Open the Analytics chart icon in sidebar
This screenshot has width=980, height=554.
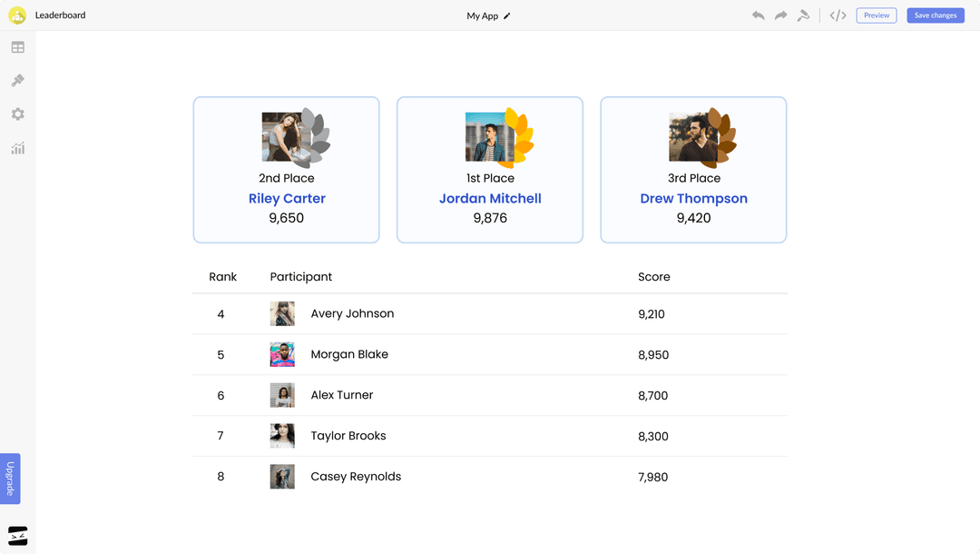(16, 148)
